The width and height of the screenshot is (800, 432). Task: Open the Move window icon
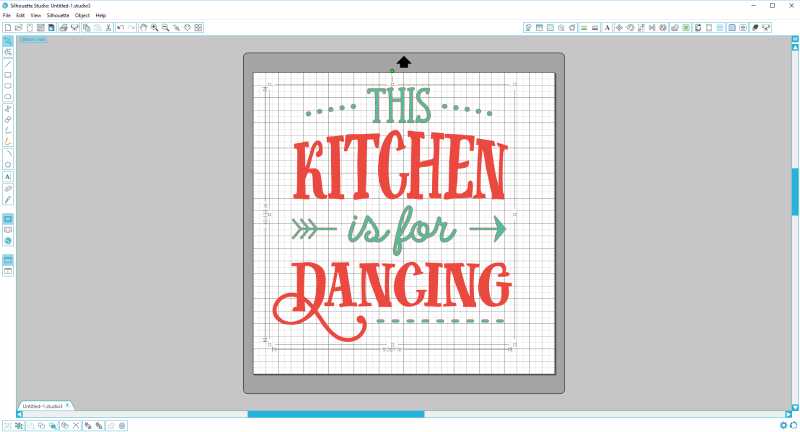[x=619, y=28]
